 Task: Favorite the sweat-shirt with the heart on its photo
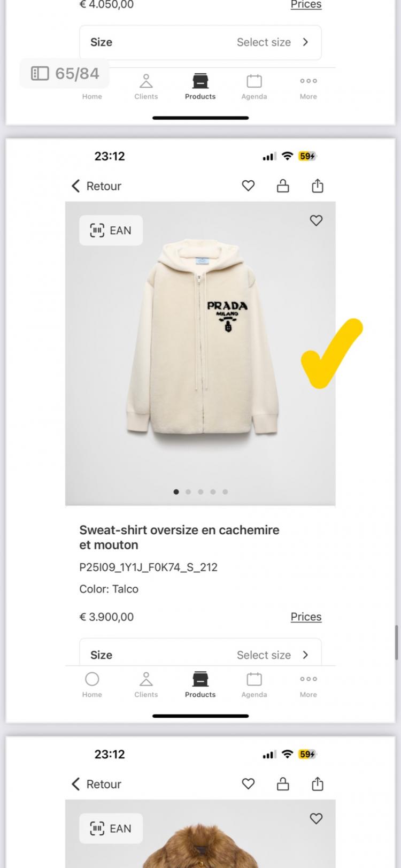point(316,220)
